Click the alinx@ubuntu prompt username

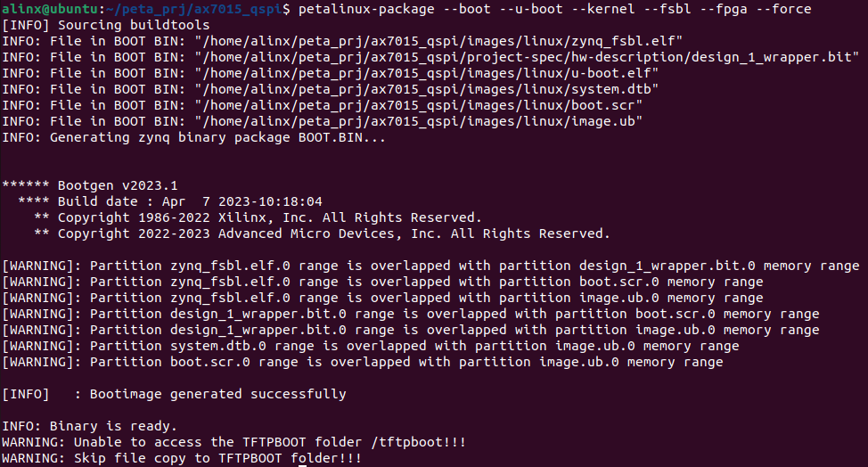51,9
